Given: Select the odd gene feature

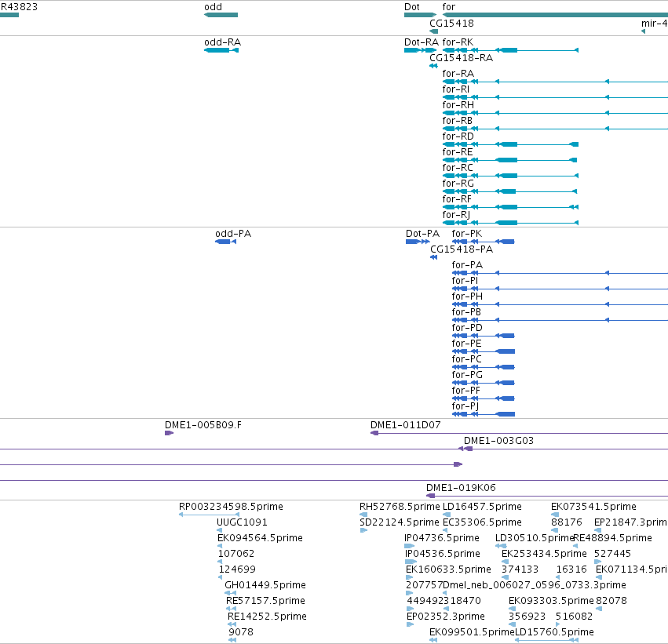Looking at the screenshot, I should [x=221, y=15].
